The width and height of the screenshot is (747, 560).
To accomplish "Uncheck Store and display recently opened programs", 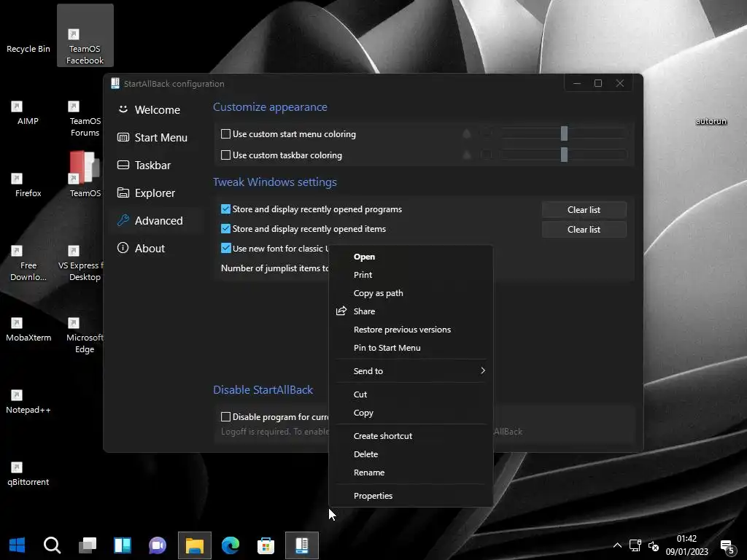I will coord(226,209).
